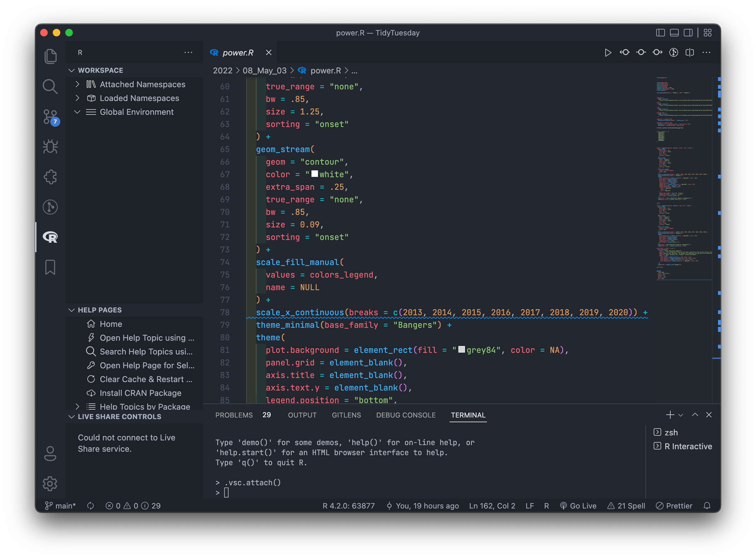Toggle the Secondary Side Bar layout button
This screenshot has height=559, width=756.
(x=688, y=33)
